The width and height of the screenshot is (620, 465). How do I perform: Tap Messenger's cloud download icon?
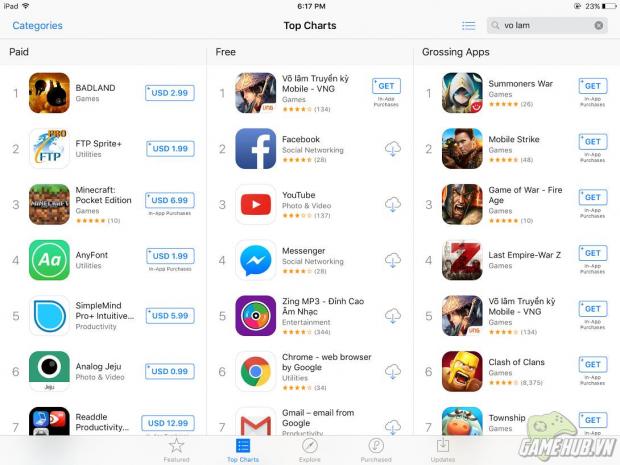click(x=393, y=260)
